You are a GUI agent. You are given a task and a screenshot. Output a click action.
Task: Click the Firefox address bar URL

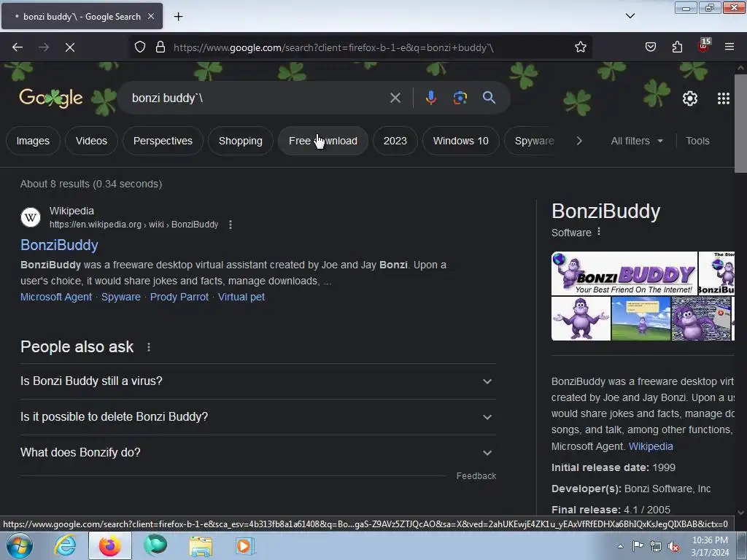point(333,47)
